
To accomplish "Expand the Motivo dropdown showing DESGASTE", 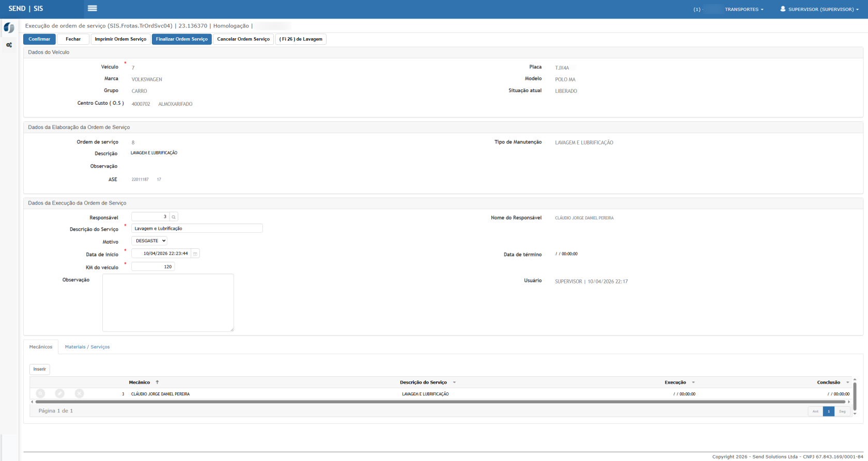I will tap(149, 241).
